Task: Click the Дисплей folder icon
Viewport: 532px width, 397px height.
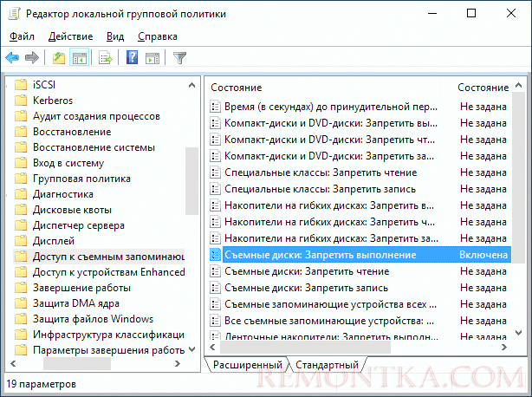Action: (x=21, y=241)
